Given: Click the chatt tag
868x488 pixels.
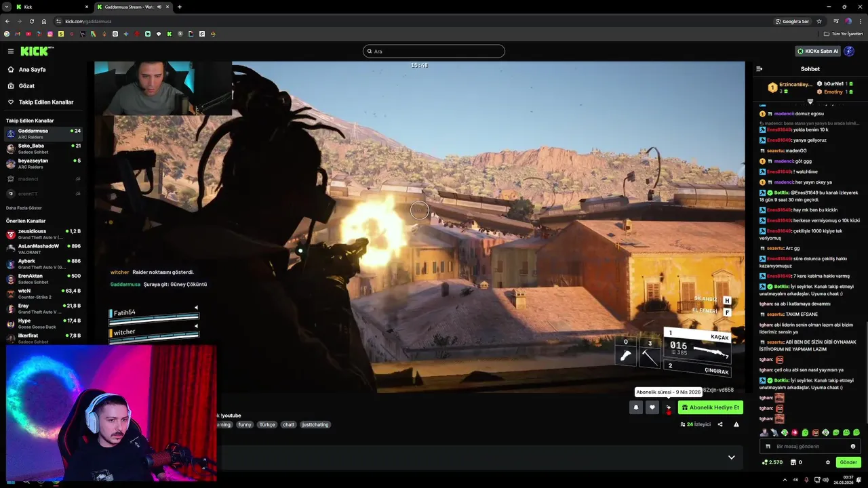Looking at the screenshot, I should [x=289, y=424].
